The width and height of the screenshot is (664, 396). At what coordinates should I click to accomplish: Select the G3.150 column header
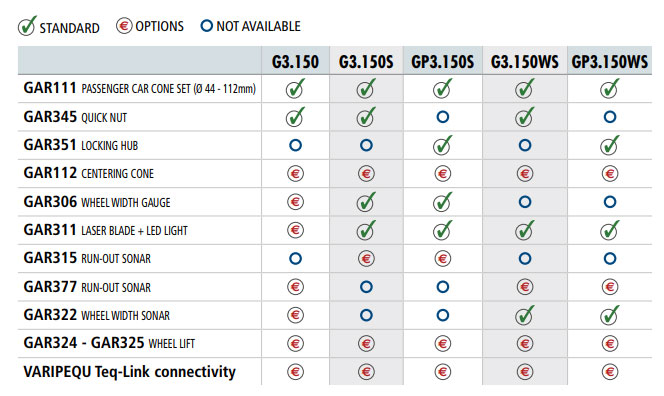(x=295, y=62)
